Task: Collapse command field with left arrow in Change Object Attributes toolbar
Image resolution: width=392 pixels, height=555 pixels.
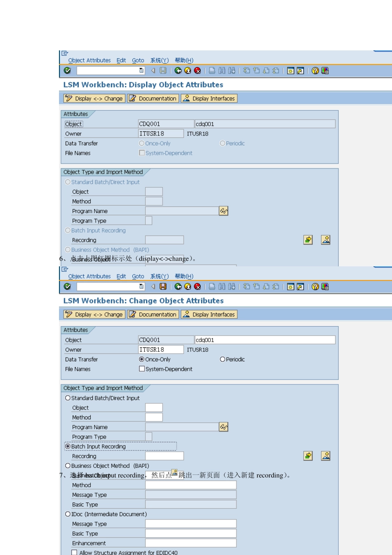Action: [153, 287]
